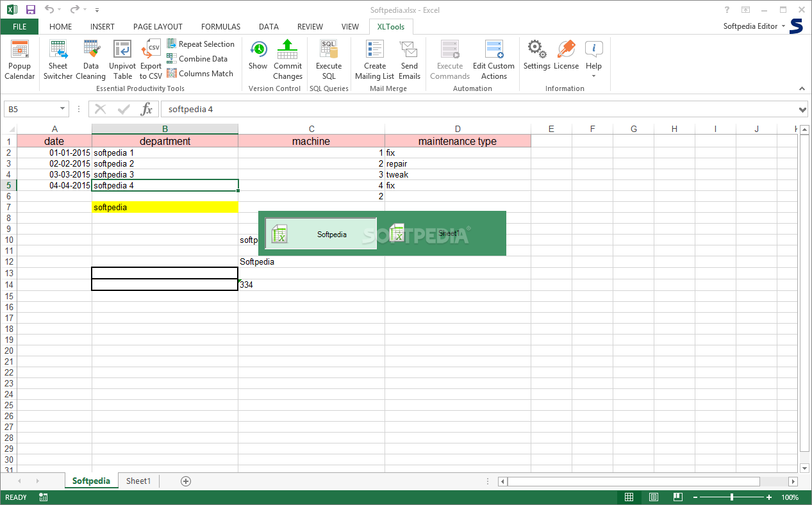Click the vertical scrollbar down arrow

804,468
